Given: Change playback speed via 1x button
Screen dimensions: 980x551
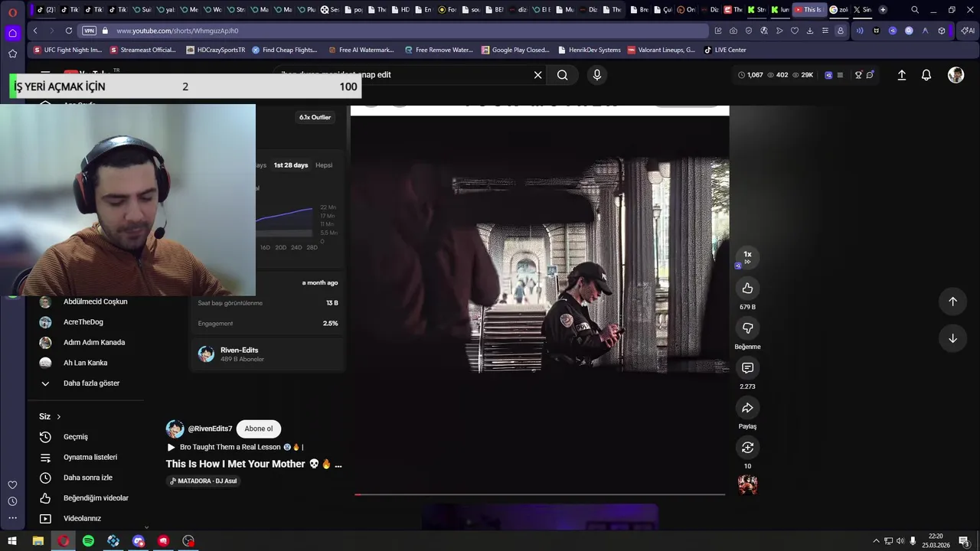Looking at the screenshot, I should point(747,256).
